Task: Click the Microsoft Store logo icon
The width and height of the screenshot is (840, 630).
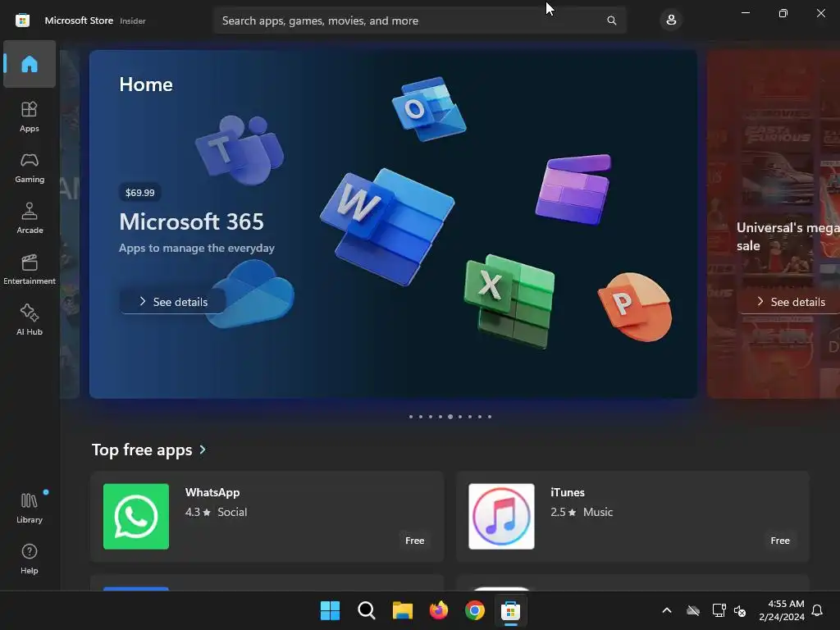Action: coord(22,21)
